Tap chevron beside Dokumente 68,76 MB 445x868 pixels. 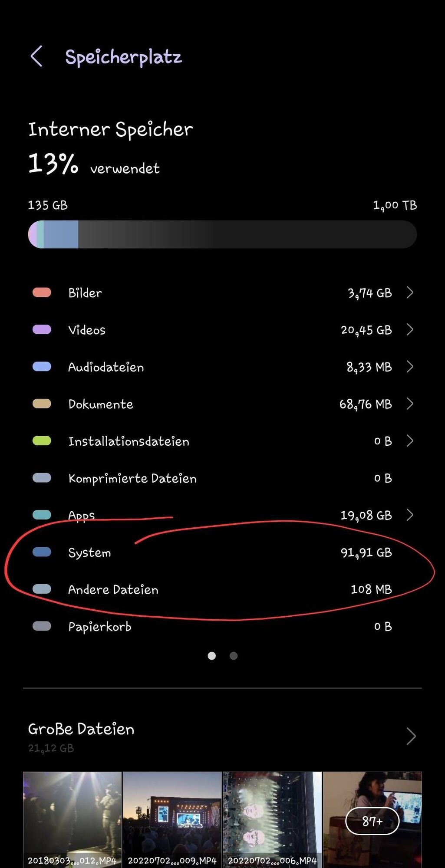pyautogui.click(x=409, y=404)
